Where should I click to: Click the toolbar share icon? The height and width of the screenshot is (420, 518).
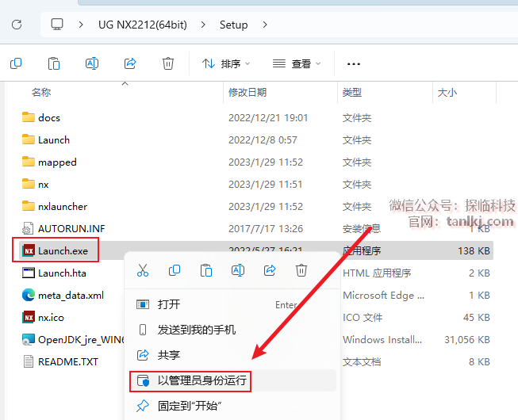click(x=131, y=63)
